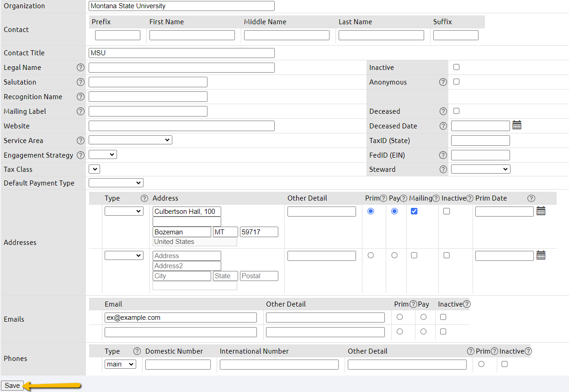569x392 pixels.
Task: Show help for Phones Inactive column
Action: [x=528, y=351]
